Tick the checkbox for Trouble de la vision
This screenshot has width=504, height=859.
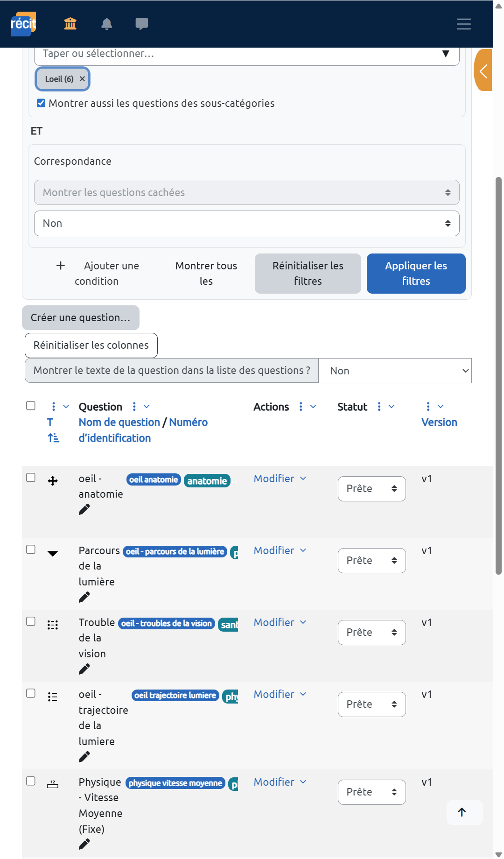pos(31,621)
